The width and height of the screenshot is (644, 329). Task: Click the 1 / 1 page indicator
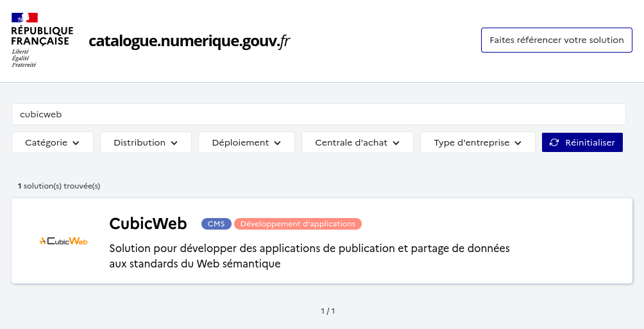tap(328, 311)
